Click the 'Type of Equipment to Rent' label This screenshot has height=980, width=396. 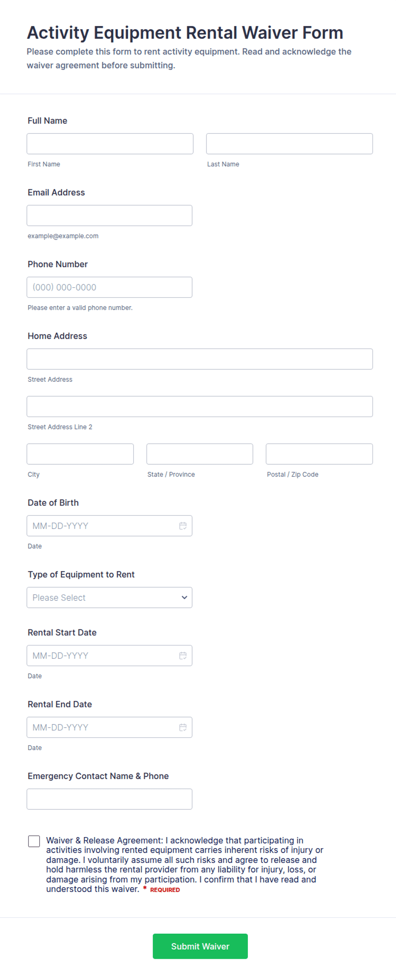point(81,575)
